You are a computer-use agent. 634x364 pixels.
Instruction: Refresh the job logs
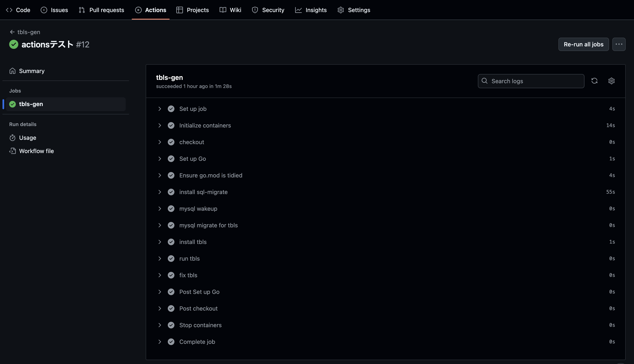pyautogui.click(x=594, y=81)
